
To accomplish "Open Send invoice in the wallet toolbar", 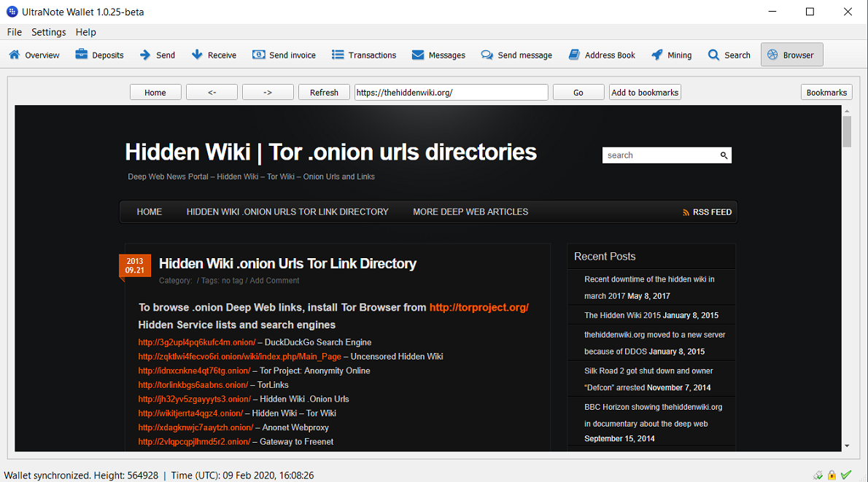I will click(284, 55).
